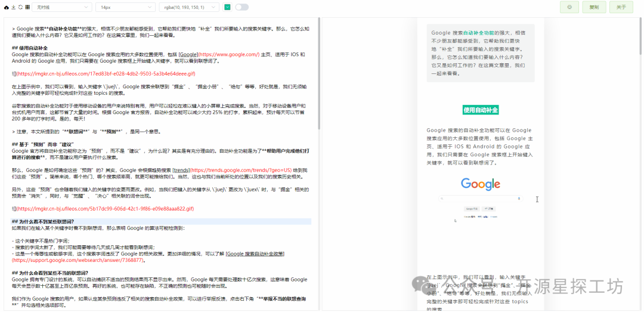The image size is (644, 312).
Task: Click the support.google.com/websearch/answer/7368877 URL
Action: pos(79,260)
